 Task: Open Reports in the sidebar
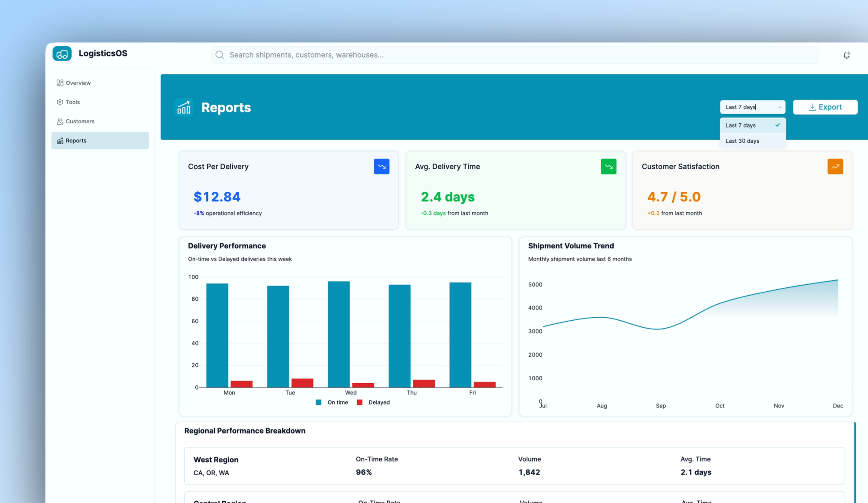[76, 141]
